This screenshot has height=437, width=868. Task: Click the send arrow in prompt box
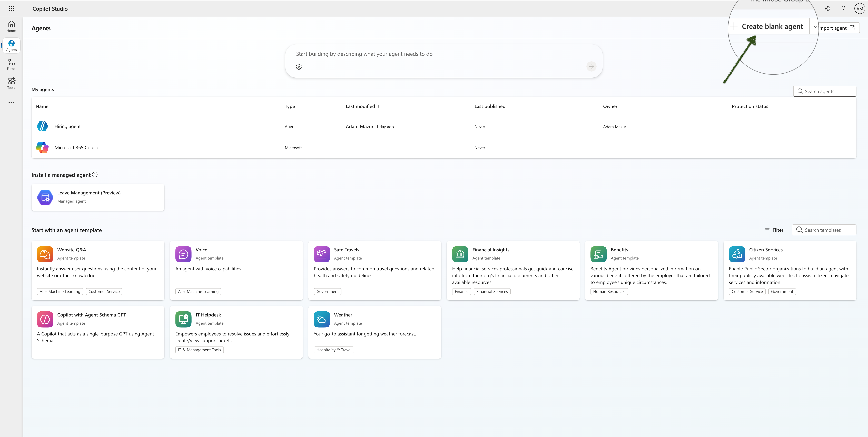(x=591, y=66)
